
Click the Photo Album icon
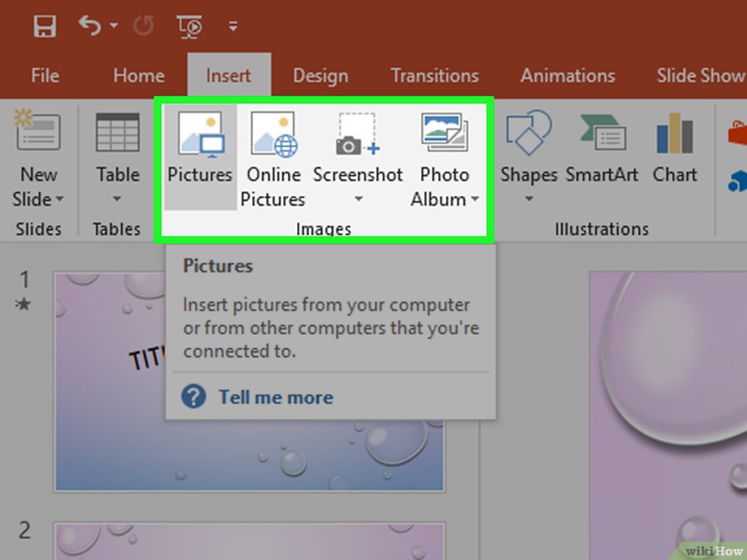[445, 133]
